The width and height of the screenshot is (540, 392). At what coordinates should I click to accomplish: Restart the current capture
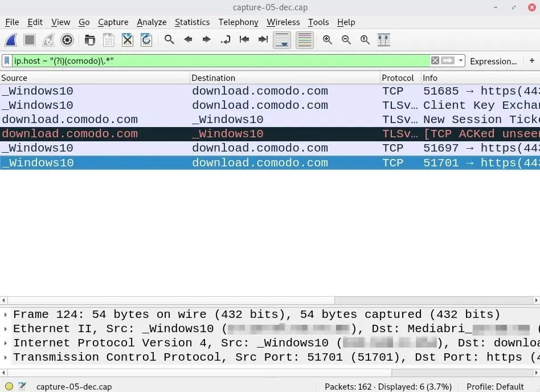[48, 40]
